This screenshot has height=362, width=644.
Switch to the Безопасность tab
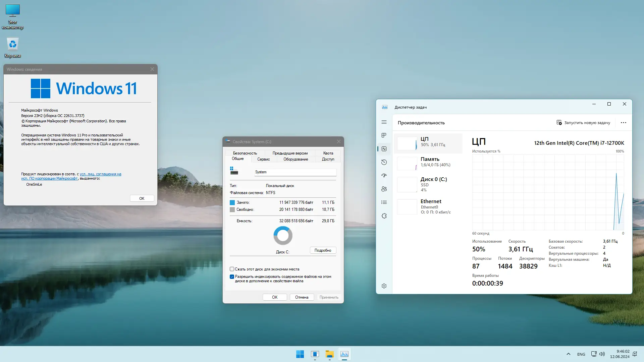point(245,153)
